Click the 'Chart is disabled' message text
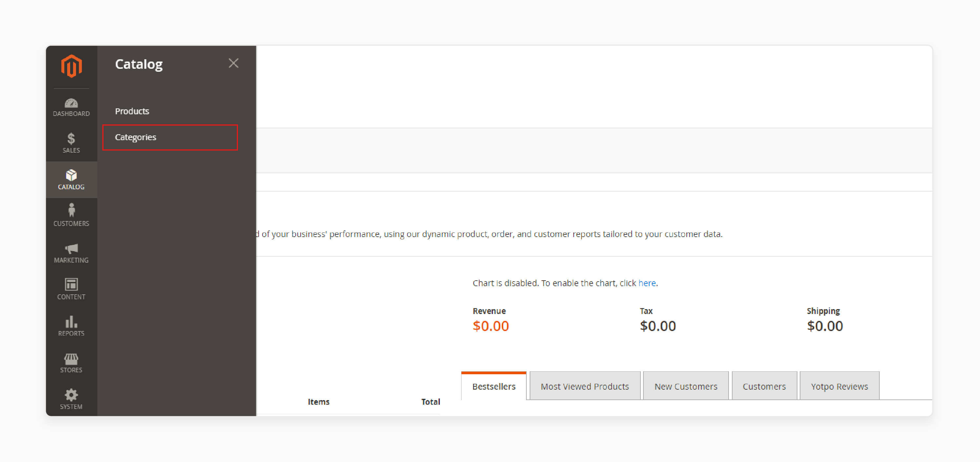Screen dimensions: 980x462 point(565,283)
